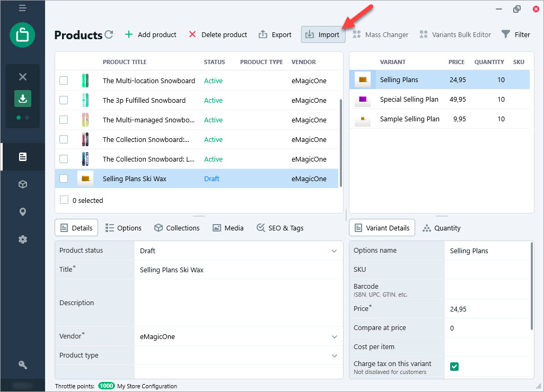Click the Description text area
This screenshot has width=544, height=392.
click(239, 303)
